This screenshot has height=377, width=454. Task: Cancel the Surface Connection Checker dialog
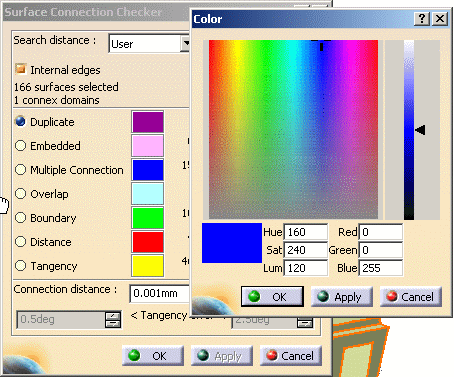tap(291, 356)
